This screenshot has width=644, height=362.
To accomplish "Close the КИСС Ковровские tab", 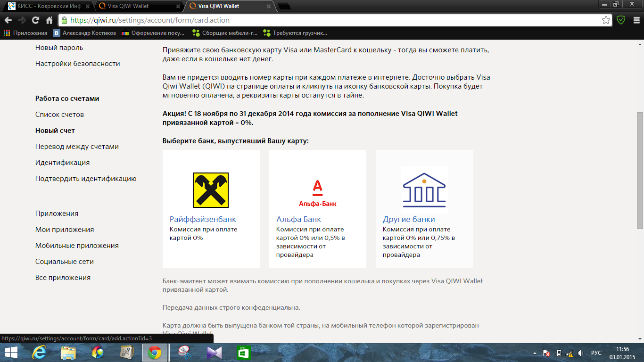I will point(87,7).
